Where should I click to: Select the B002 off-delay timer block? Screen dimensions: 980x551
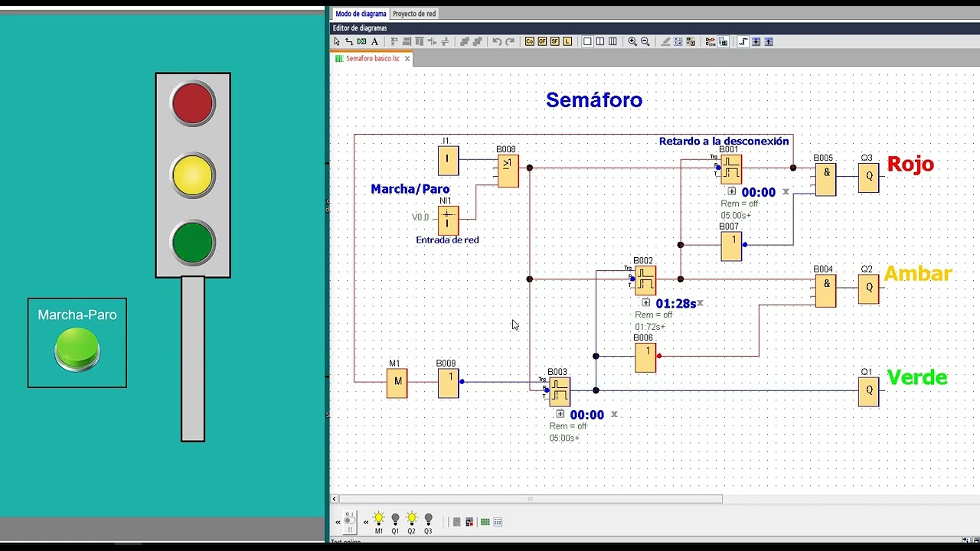(x=645, y=280)
